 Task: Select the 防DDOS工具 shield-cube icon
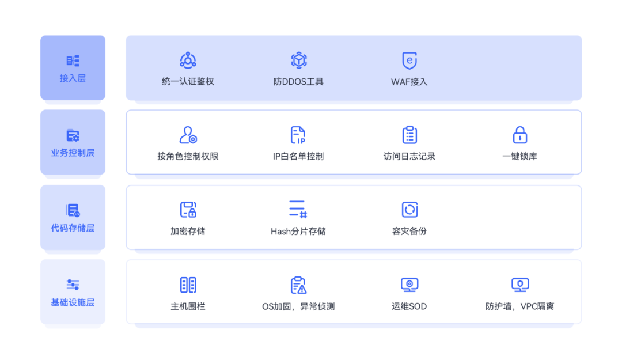click(298, 59)
